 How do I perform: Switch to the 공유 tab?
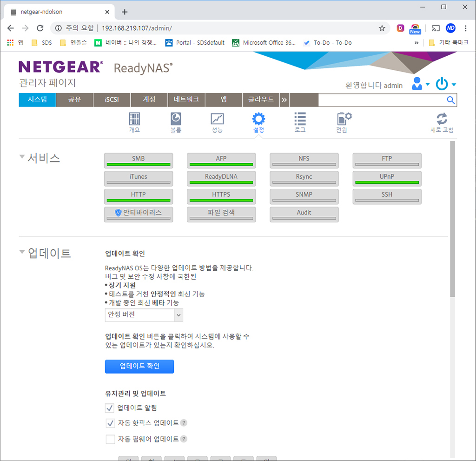pyautogui.click(x=75, y=100)
